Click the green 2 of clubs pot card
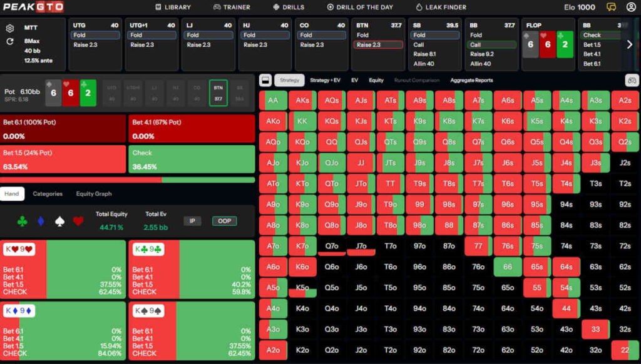Viewport: 641px width, 364px height. pyautogui.click(x=88, y=93)
